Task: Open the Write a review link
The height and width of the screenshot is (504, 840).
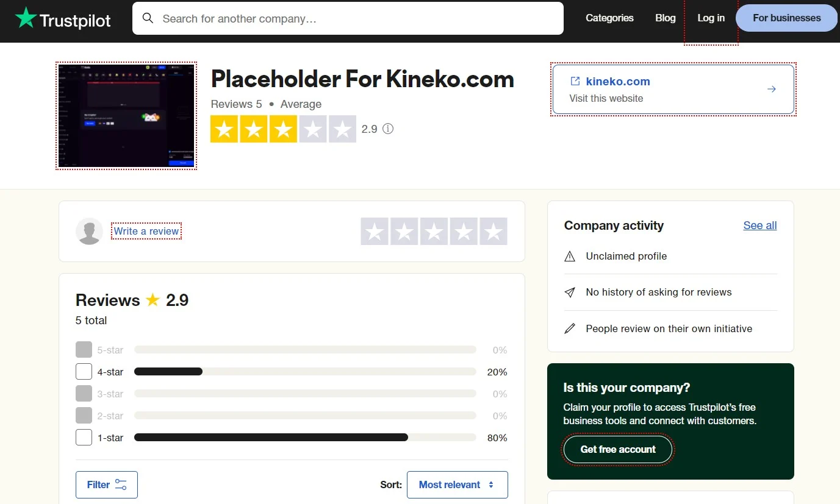Action: pos(146,231)
